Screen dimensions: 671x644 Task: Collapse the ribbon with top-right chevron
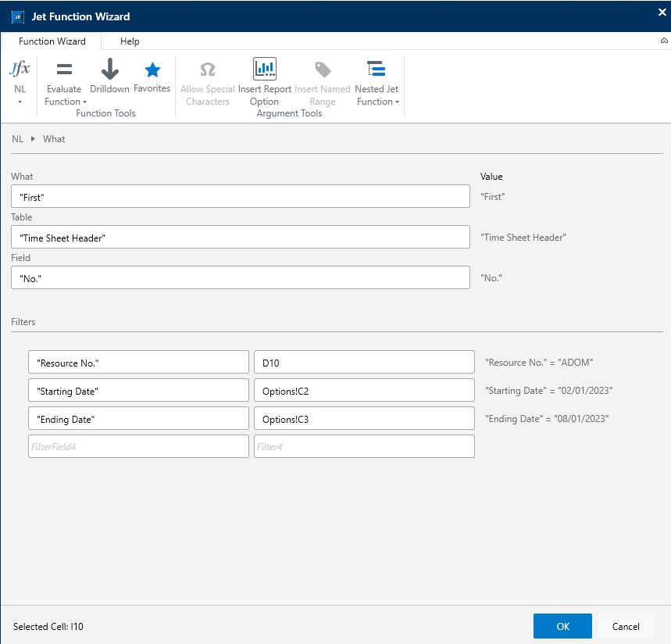(x=664, y=41)
